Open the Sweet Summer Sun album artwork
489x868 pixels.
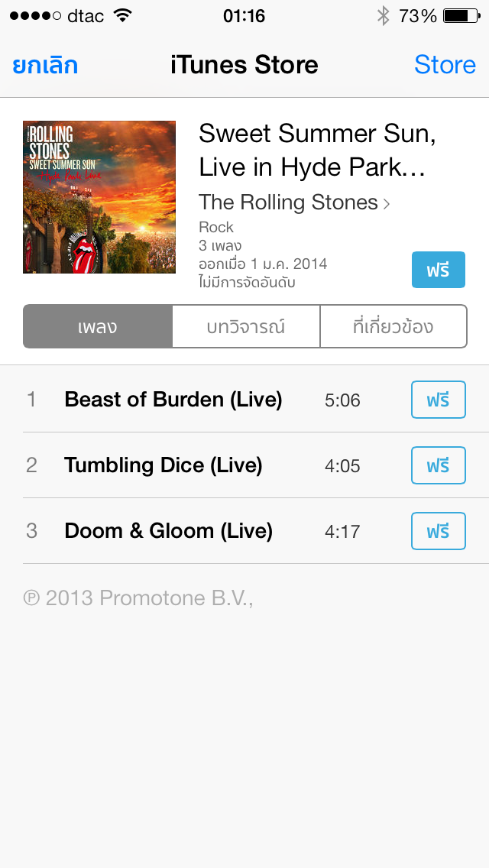[x=99, y=197]
